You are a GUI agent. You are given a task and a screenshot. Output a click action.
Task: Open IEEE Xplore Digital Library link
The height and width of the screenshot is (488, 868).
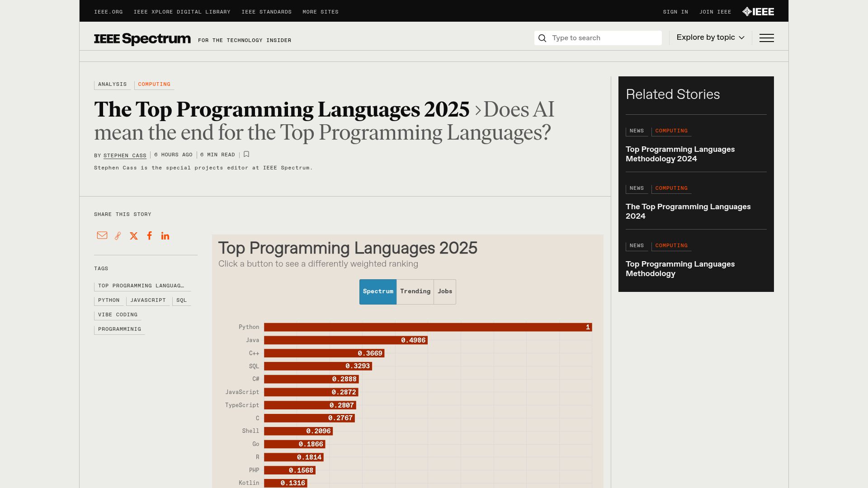[x=182, y=12]
